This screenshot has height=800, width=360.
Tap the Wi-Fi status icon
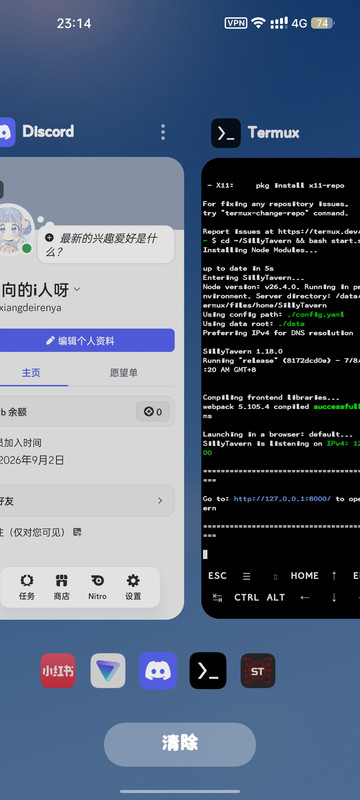(259, 23)
